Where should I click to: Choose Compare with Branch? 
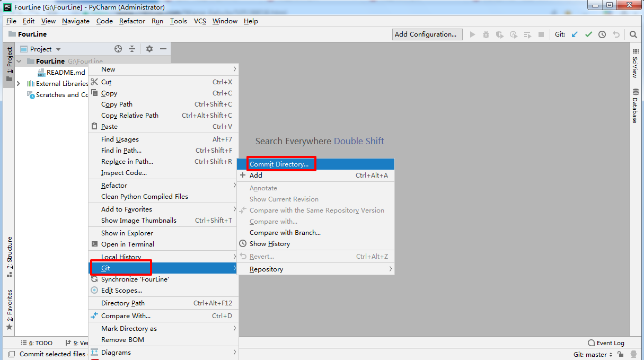tap(316, 233)
